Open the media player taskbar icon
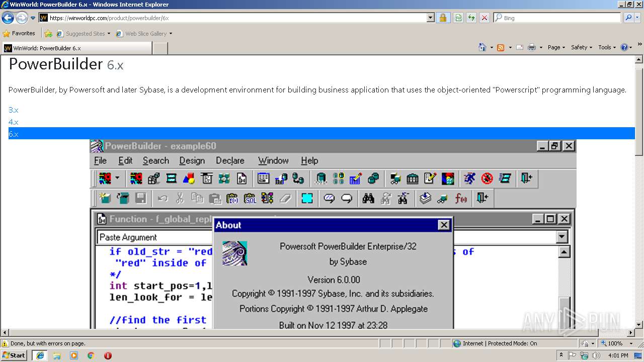644x362 pixels. (74, 355)
